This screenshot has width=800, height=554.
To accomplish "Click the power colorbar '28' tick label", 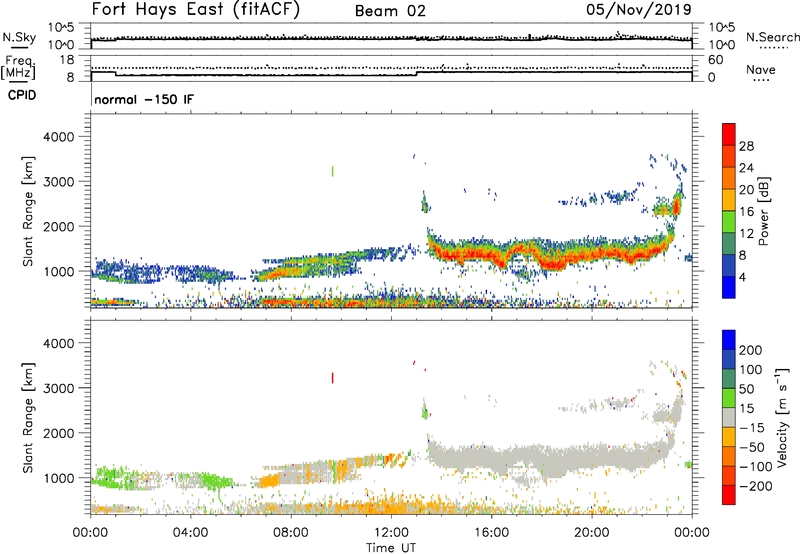I will coord(746,146).
